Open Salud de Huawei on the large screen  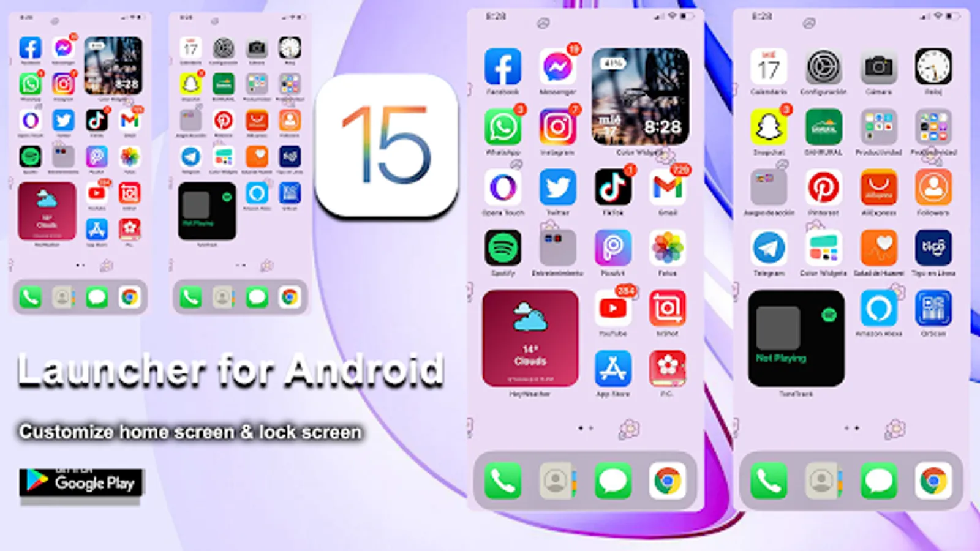(x=878, y=248)
